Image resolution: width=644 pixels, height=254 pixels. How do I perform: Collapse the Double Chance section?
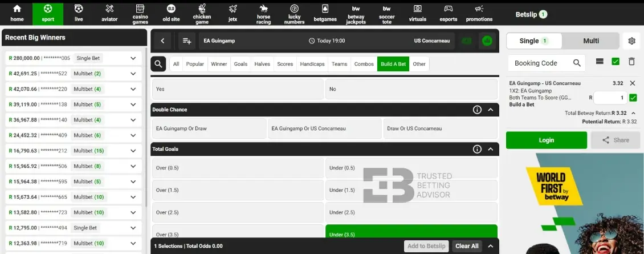click(x=490, y=110)
